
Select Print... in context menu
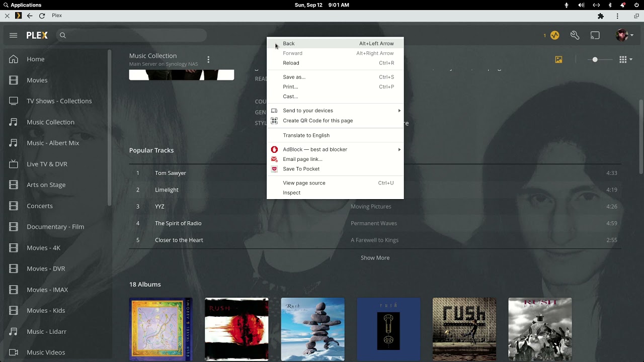pyautogui.click(x=335, y=86)
